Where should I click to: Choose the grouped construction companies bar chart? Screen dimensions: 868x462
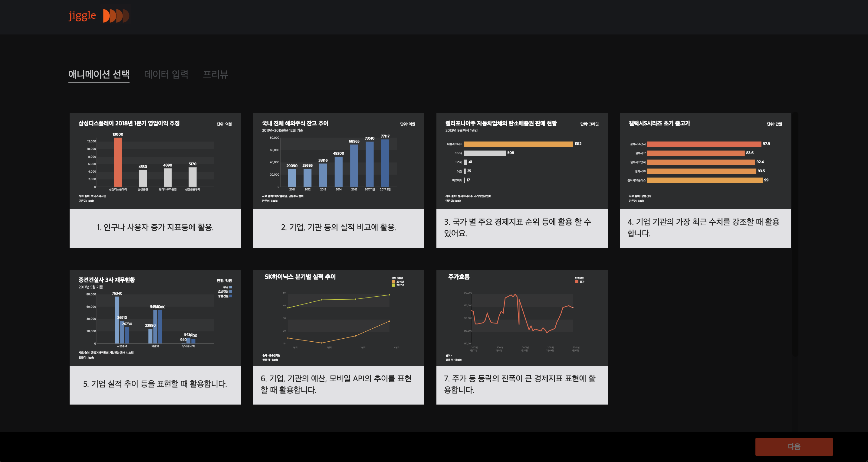click(x=155, y=317)
